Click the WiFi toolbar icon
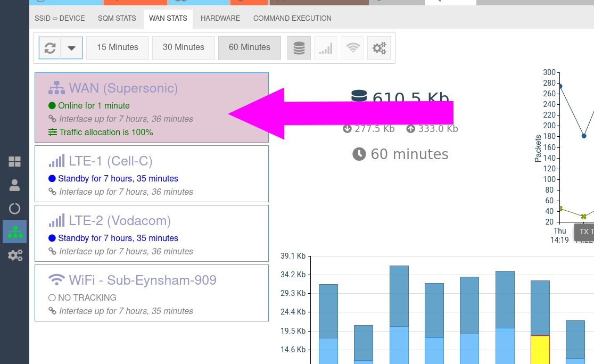 (x=352, y=48)
